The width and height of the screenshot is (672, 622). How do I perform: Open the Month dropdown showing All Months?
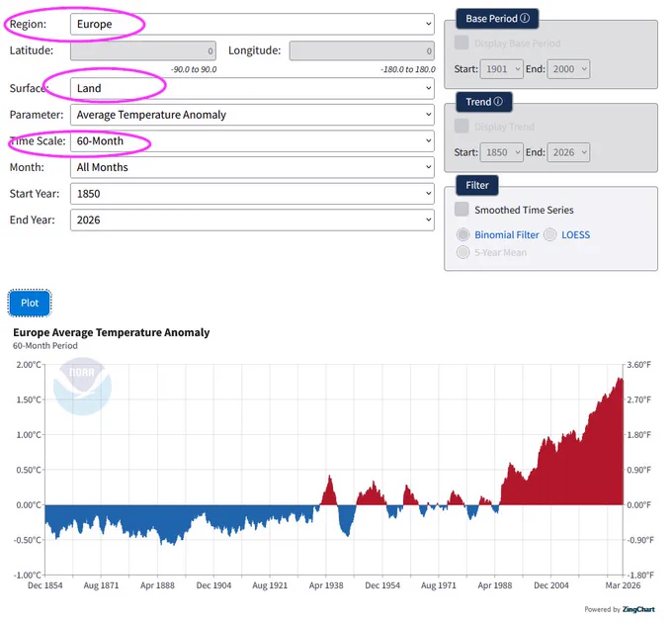[252, 167]
